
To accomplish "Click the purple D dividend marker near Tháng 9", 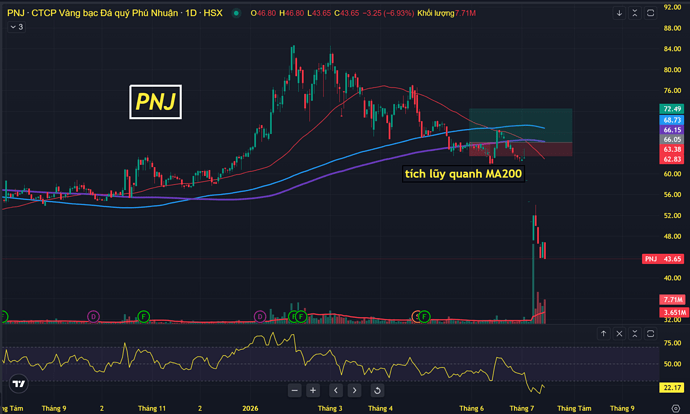I will pyautogui.click(x=93, y=316).
